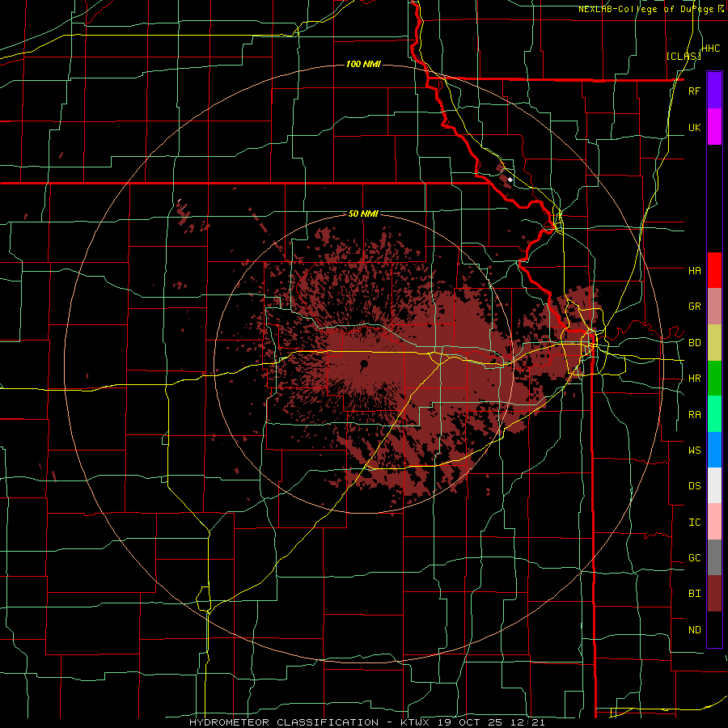The width and height of the screenshot is (728, 728).
Task: Click 'HYDROMETEOR CLASSIFICATION' title text
Action: coord(284,722)
